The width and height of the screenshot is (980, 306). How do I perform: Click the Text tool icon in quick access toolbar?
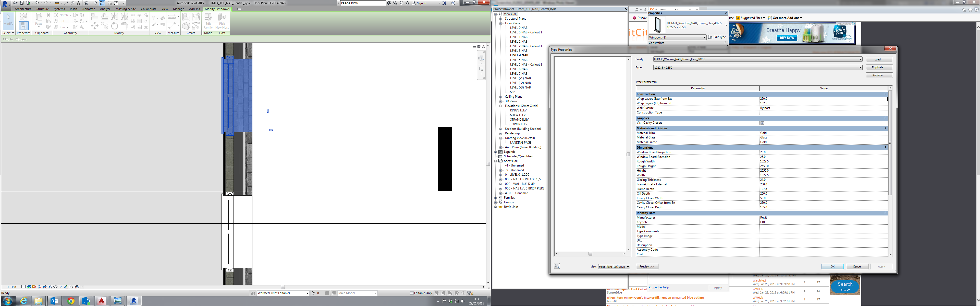click(79, 3)
